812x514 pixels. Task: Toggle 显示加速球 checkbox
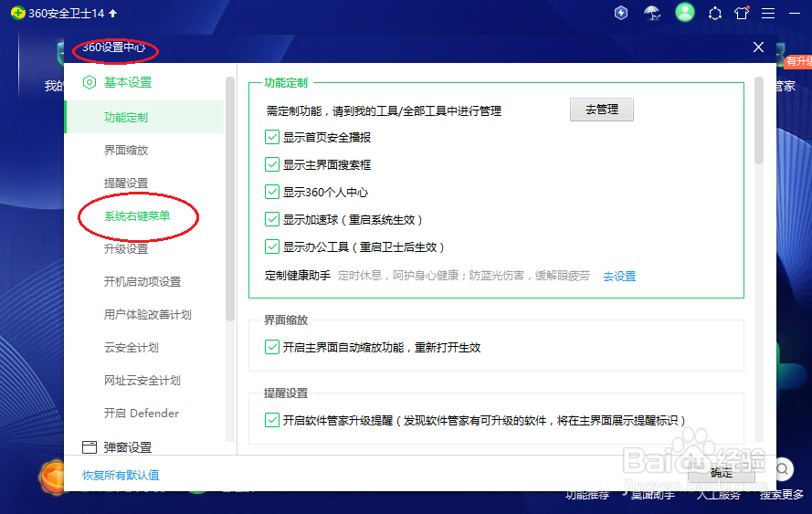(x=272, y=219)
